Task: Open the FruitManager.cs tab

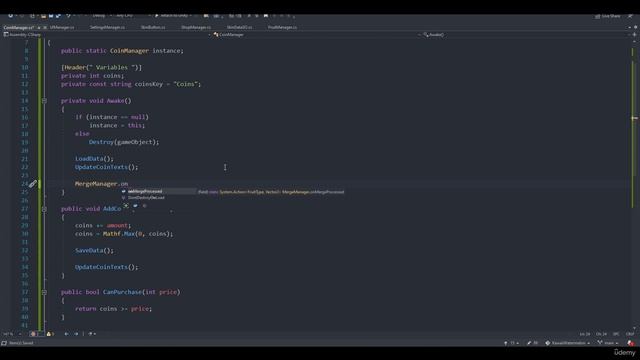Action: coord(282,28)
